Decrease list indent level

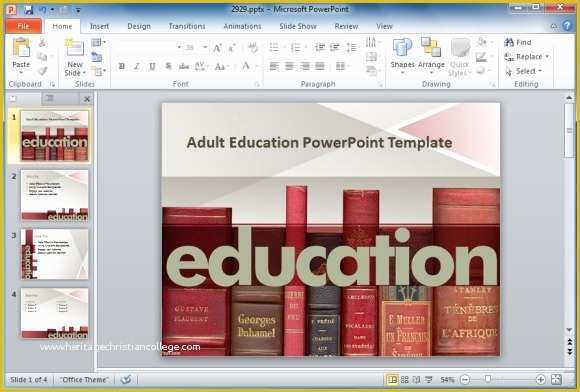click(320, 47)
